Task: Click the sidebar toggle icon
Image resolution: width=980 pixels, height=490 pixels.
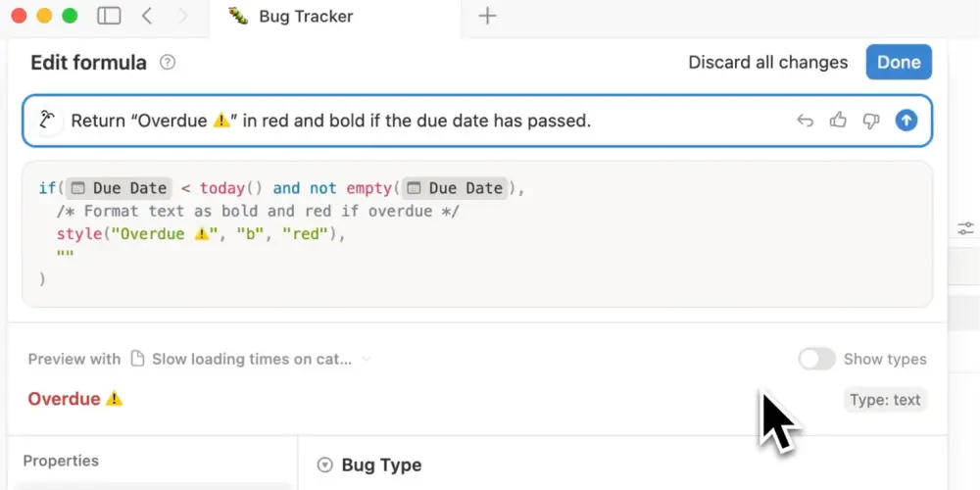Action: tap(109, 16)
